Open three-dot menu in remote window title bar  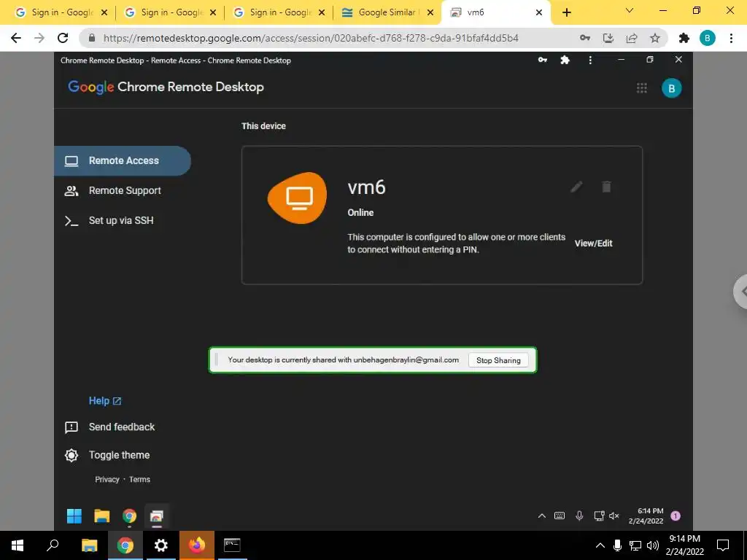click(590, 60)
